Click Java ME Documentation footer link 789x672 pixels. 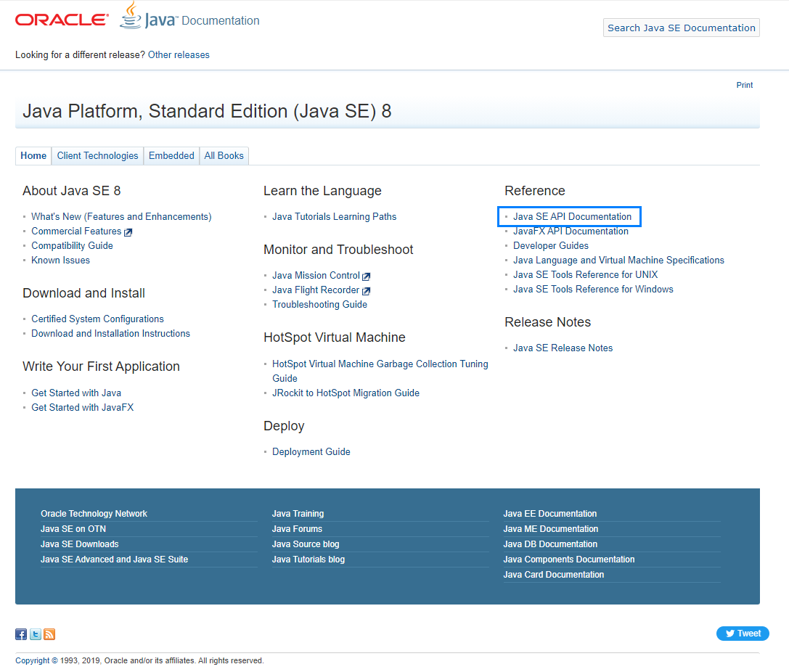pyautogui.click(x=551, y=529)
